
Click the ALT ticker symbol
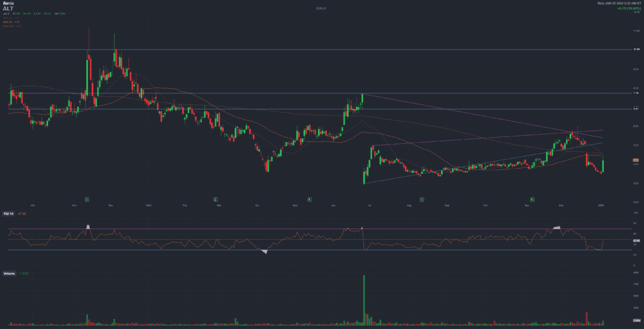click(x=8, y=9)
